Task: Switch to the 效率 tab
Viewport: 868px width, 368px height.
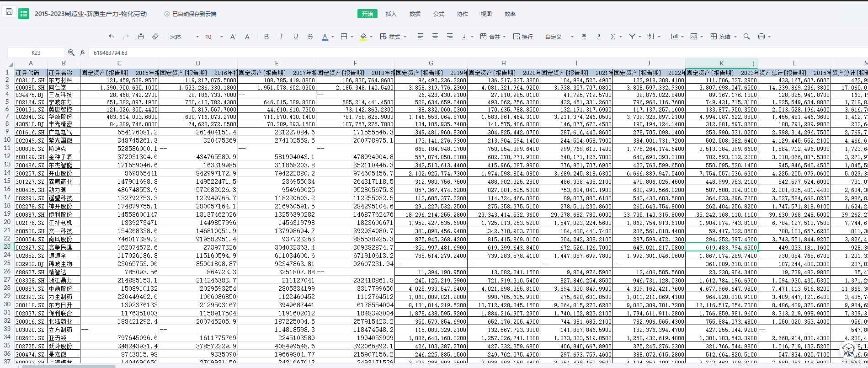Action: click(510, 14)
